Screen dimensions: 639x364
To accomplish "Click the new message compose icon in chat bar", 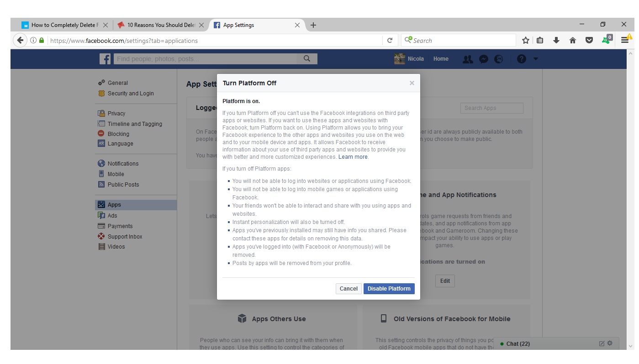I will point(602,343).
